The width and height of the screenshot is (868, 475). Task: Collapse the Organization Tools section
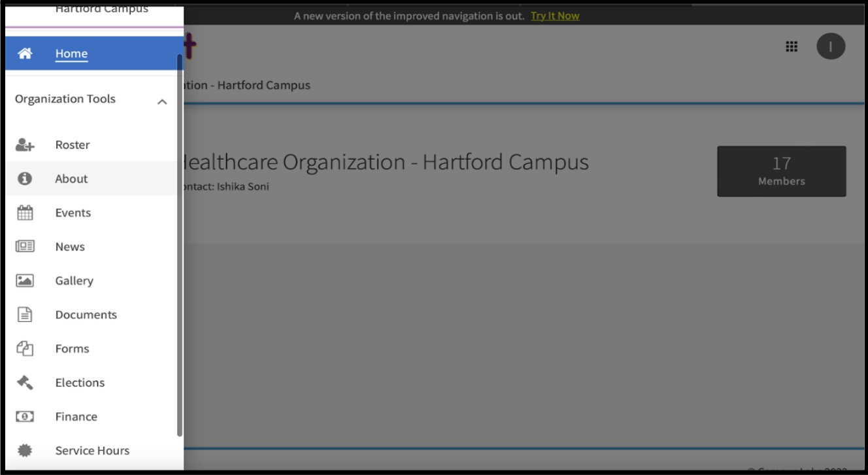pyautogui.click(x=162, y=101)
